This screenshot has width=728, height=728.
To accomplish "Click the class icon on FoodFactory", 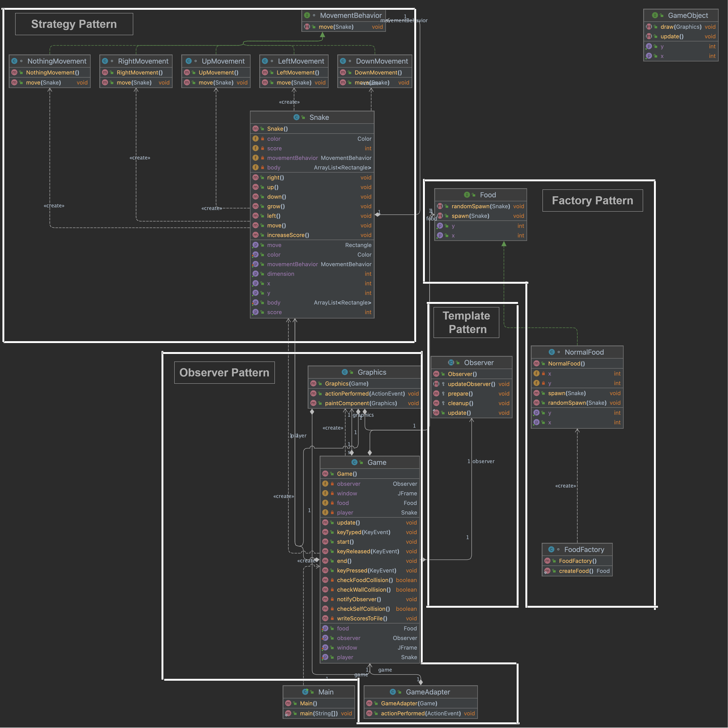I will pos(551,549).
